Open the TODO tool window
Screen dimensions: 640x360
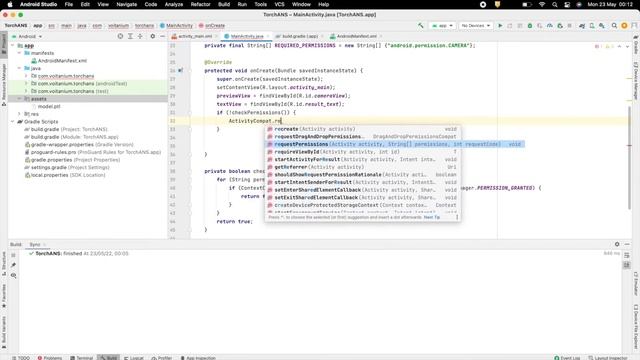click(x=21, y=358)
